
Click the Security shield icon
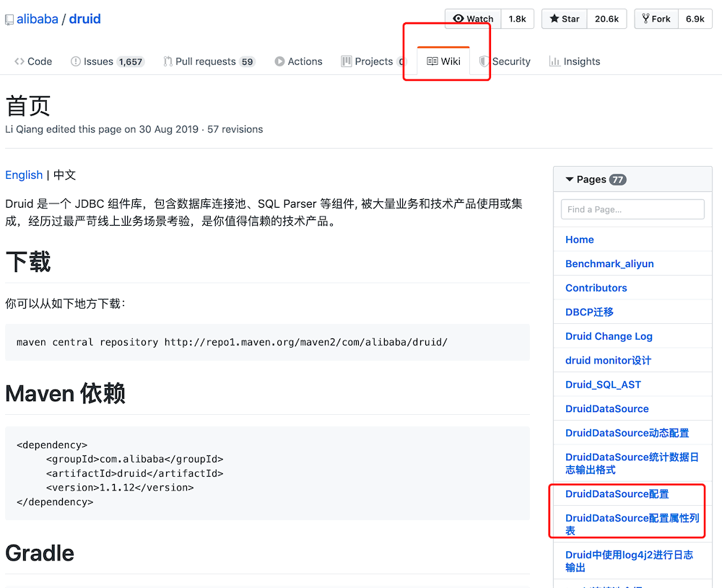click(x=484, y=61)
